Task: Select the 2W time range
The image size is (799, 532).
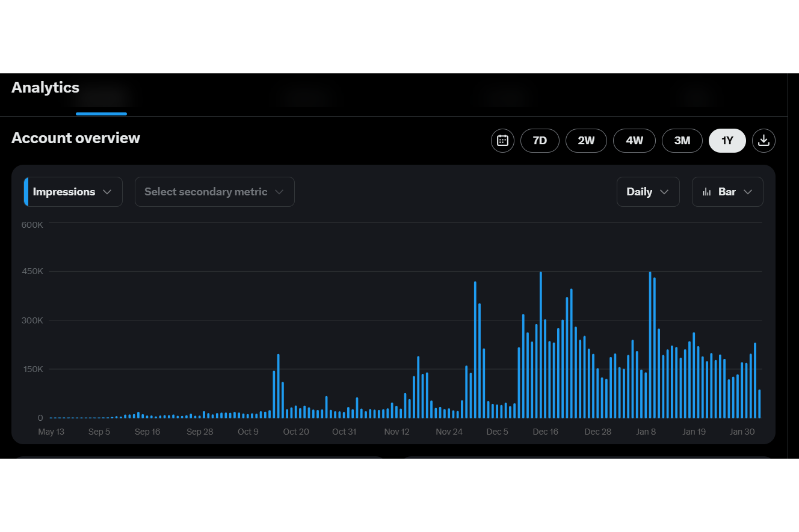Action: coord(586,141)
